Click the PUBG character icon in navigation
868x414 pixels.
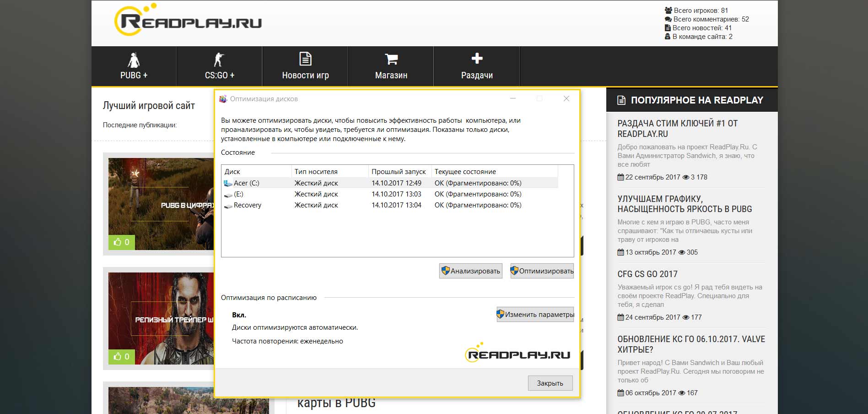[134, 60]
